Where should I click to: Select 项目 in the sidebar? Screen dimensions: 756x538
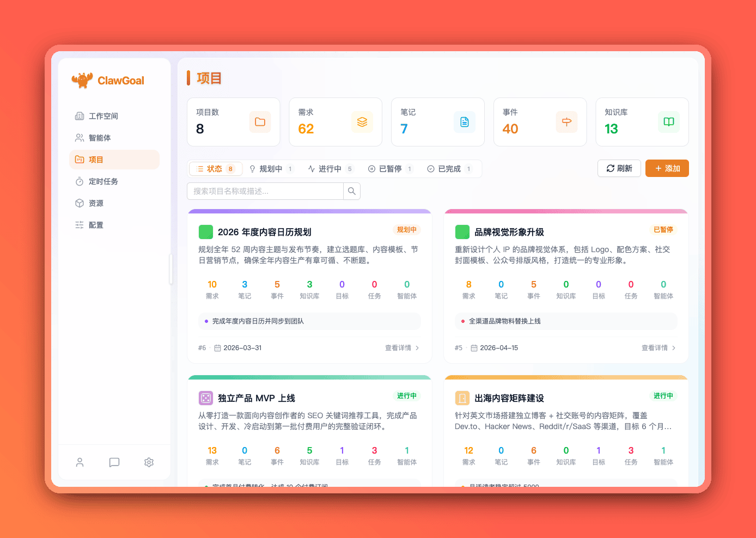tap(114, 160)
